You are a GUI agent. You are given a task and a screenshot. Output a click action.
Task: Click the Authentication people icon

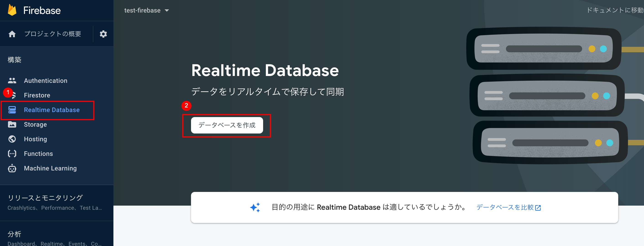[x=12, y=81]
